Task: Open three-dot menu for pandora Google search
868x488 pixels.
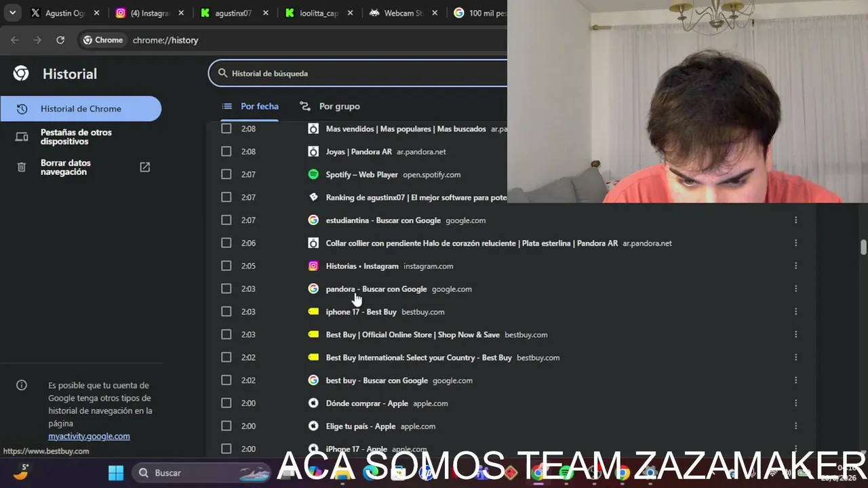Action: pyautogui.click(x=795, y=289)
